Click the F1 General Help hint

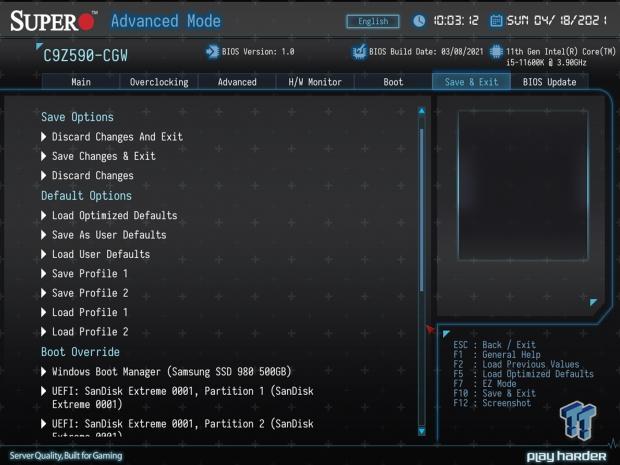click(x=497, y=355)
